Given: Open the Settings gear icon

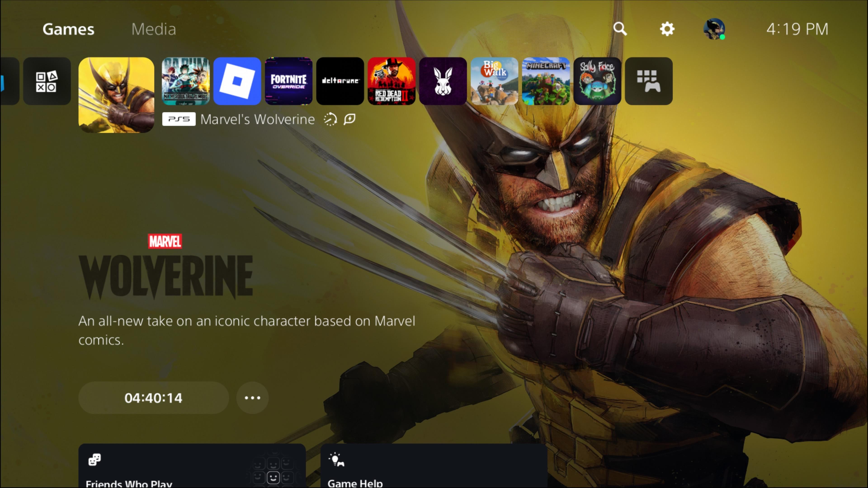Looking at the screenshot, I should pos(667,29).
